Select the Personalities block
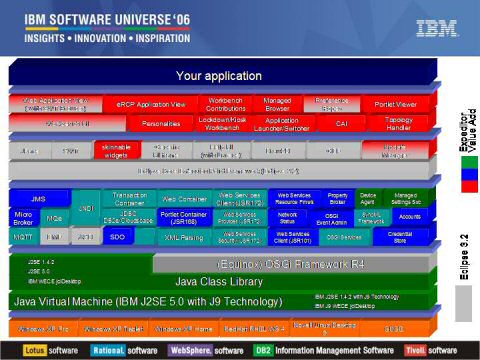Viewport: 480px width, 360px height. (x=161, y=124)
